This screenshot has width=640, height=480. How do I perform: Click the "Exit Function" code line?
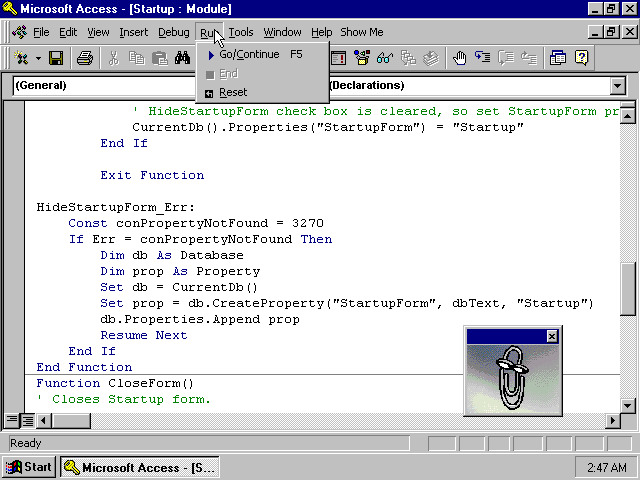pos(152,175)
